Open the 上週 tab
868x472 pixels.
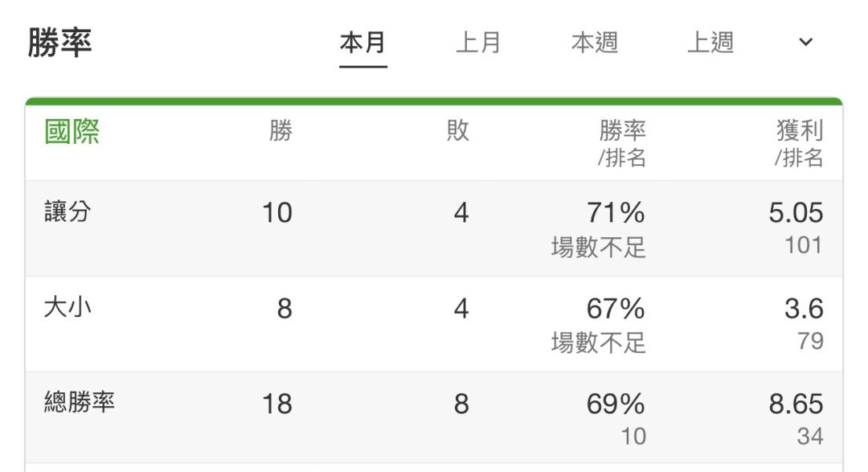pyautogui.click(x=710, y=43)
